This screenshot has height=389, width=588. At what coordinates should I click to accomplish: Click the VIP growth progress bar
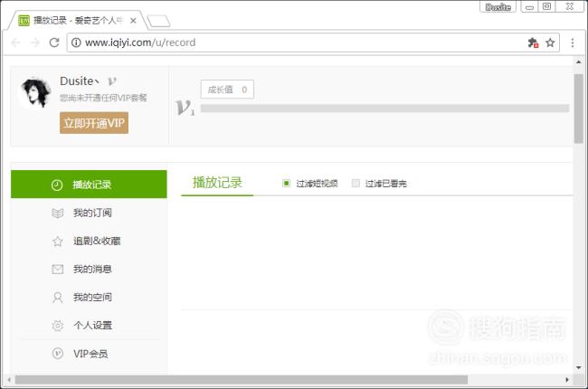coord(384,109)
